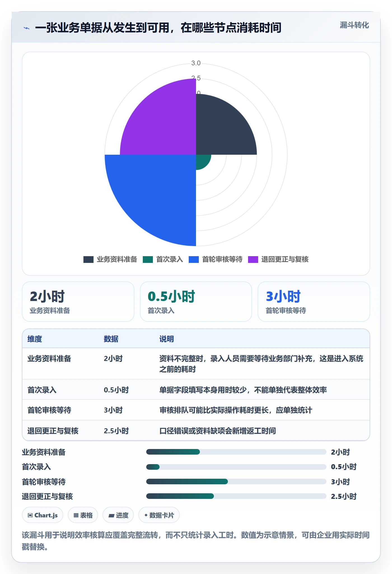Open the 2小时 data card
Viewport: 392px width, 574px height.
click(x=78, y=302)
